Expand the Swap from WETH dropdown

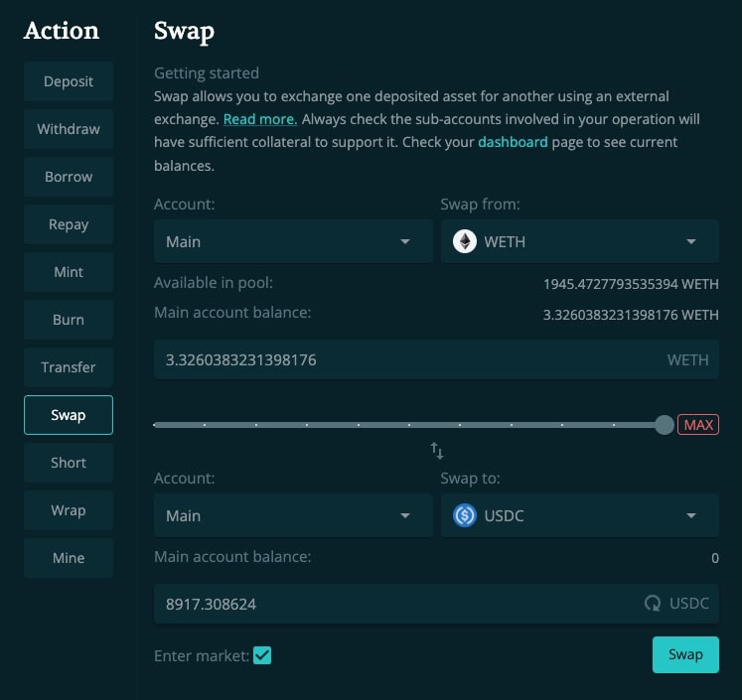[580, 241]
